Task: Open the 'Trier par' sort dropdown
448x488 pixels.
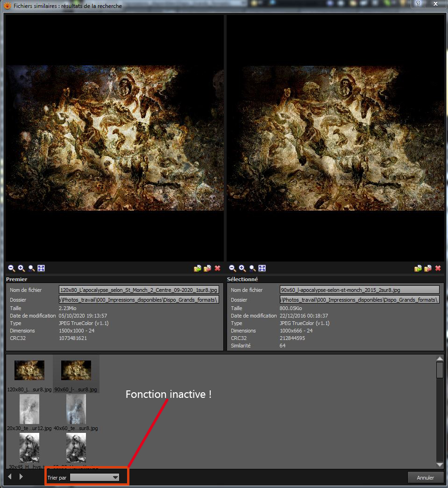Action: click(x=94, y=477)
